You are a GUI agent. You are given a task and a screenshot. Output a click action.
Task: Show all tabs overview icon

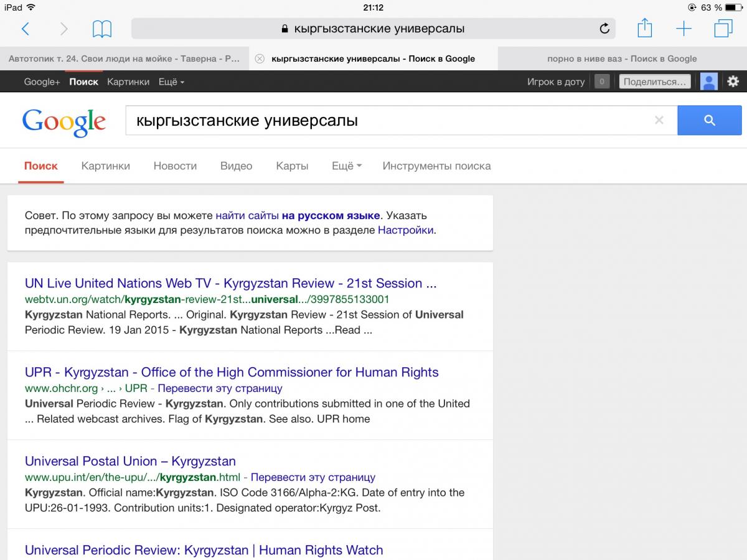coord(723,29)
